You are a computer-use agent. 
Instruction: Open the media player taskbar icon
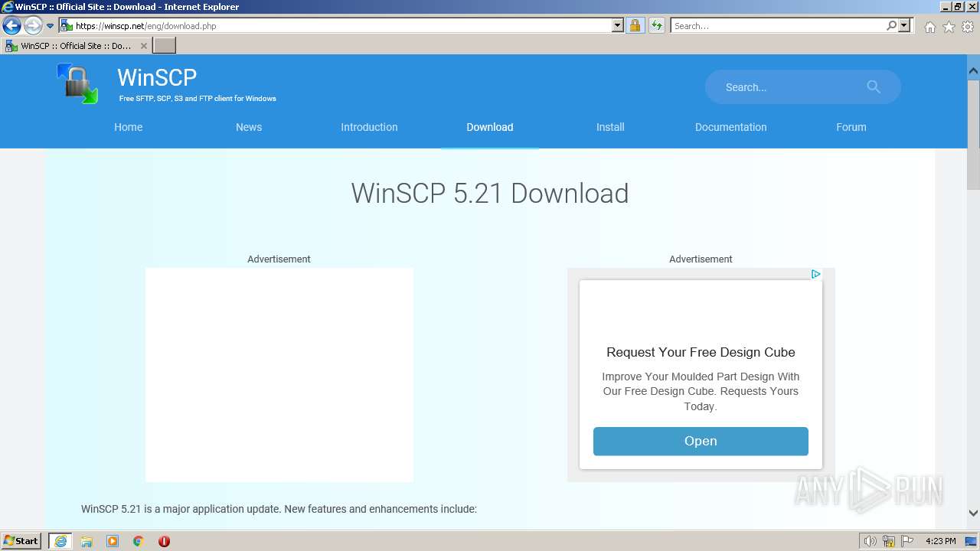(x=113, y=541)
